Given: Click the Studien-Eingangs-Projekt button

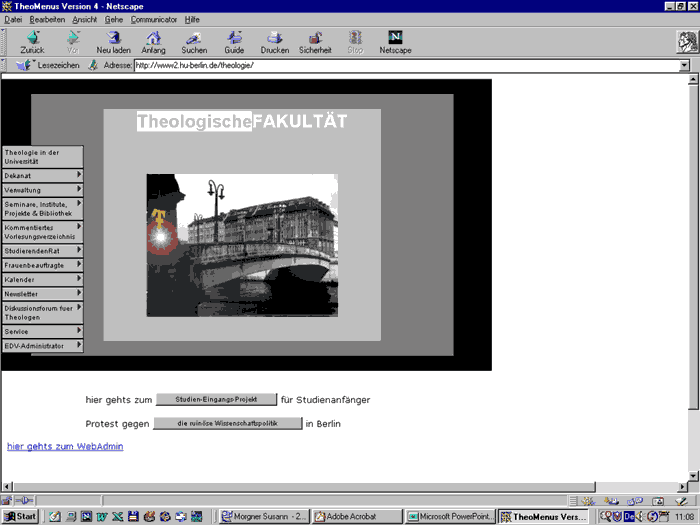Looking at the screenshot, I should [x=216, y=399].
